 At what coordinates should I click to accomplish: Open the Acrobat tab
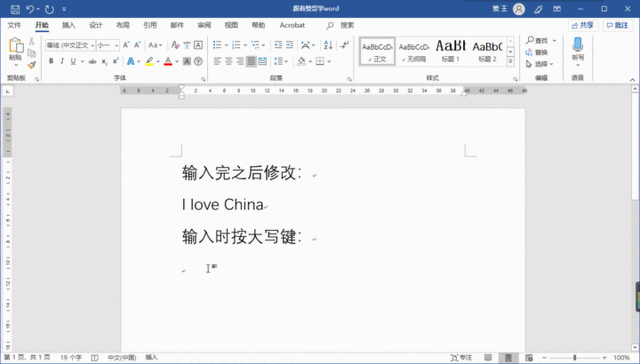click(292, 25)
